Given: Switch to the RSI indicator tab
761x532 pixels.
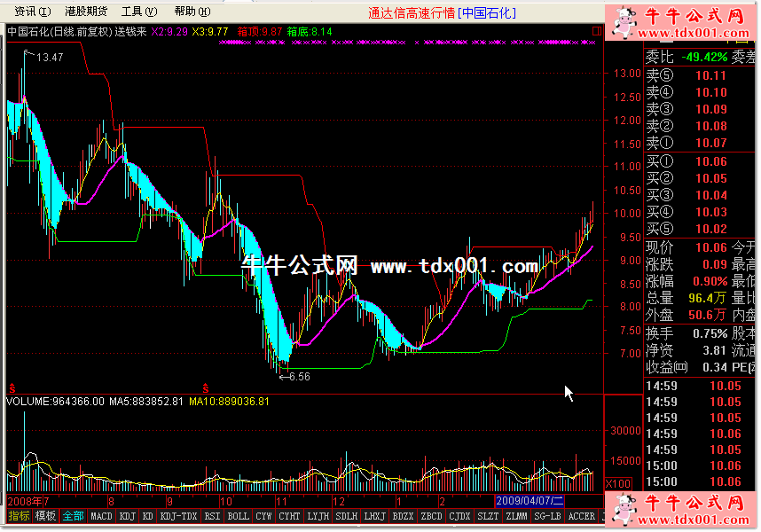Looking at the screenshot, I should (212, 516).
